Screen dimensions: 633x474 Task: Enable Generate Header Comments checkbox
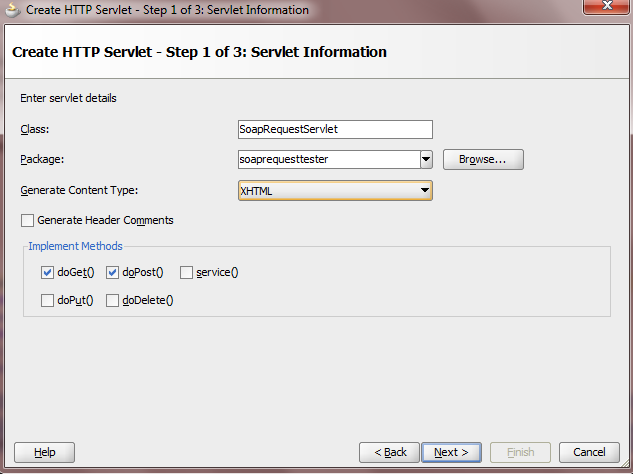coord(28,220)
